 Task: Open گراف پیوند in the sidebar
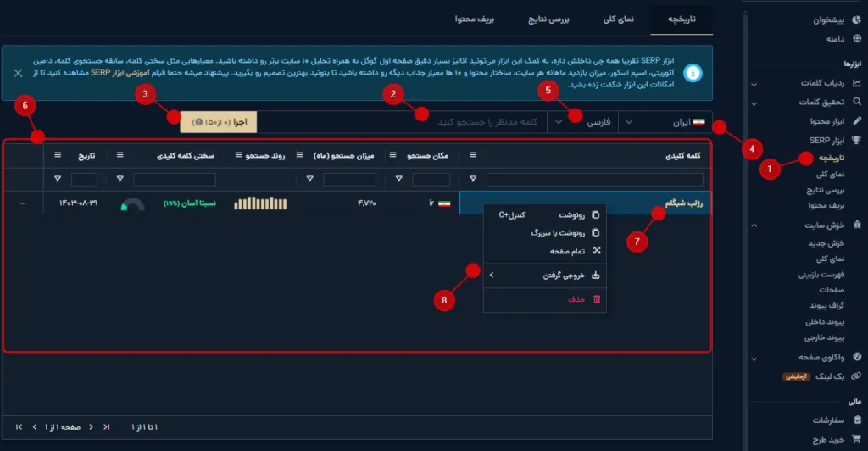click(x=827, y=305)
